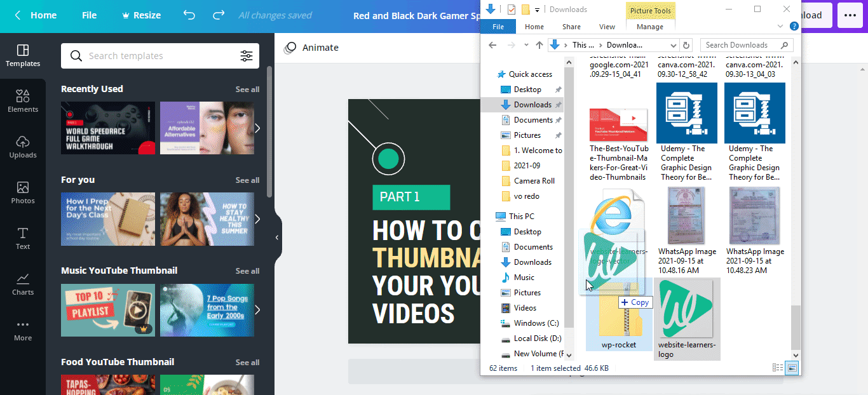Click See all for Food YouTube Thumbnail
The height and width of the screenshot is (395, 868).
click(247, 363)
